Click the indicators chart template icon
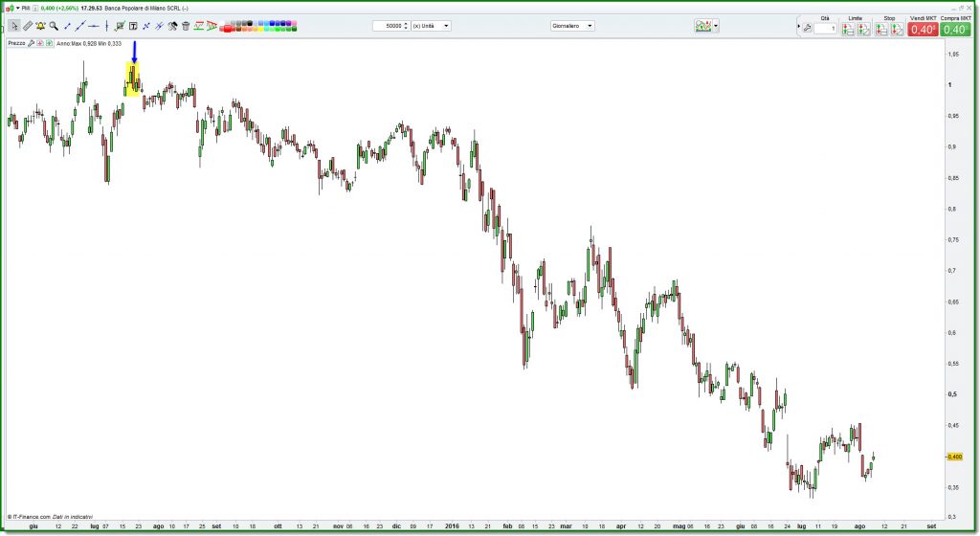This screenshot has height=536, width=980. [703, 26]
